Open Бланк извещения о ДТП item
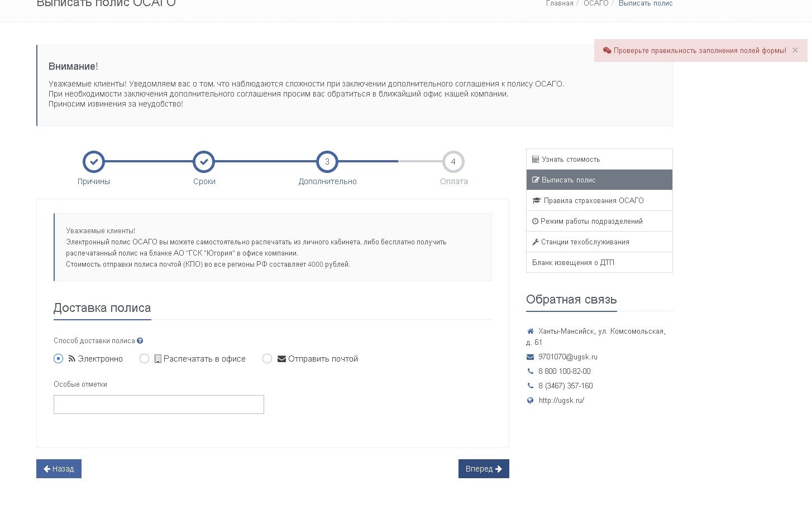812x510 pixels. (x=599, y=262)
